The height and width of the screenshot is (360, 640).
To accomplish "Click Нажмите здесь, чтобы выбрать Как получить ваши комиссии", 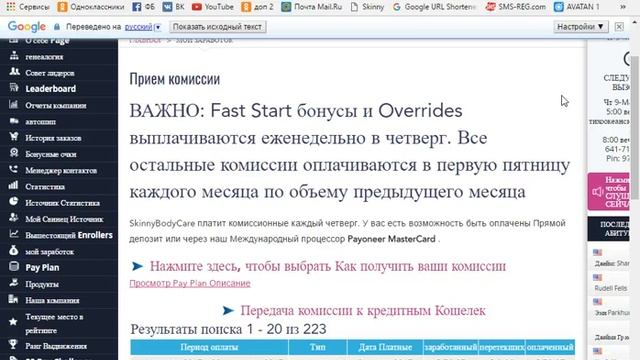I will [328, 267].
